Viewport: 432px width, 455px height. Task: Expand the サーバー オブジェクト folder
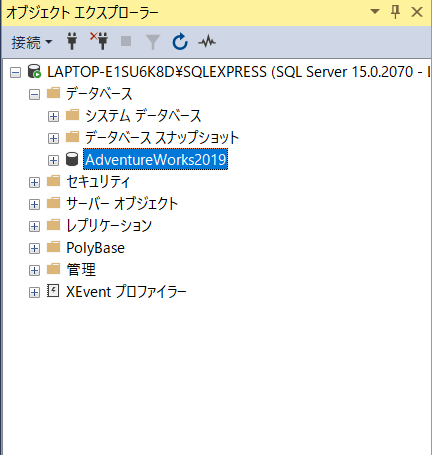click(34, 204)
